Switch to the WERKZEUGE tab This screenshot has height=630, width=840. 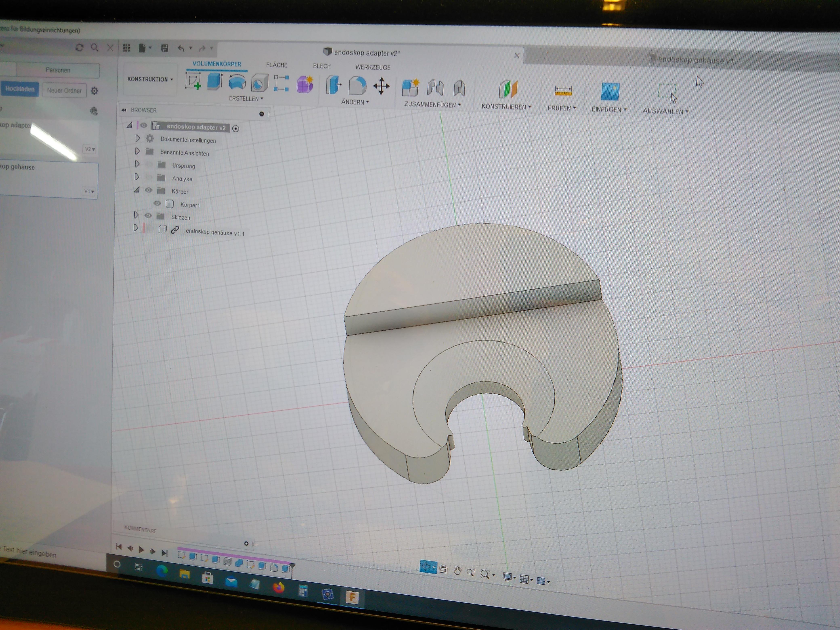point(373,67)
